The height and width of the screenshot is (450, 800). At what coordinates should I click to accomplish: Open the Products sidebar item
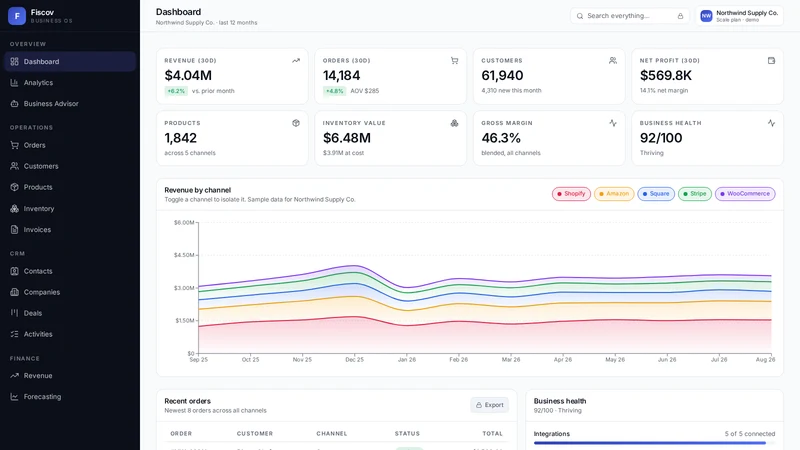(x=70, y=187)
